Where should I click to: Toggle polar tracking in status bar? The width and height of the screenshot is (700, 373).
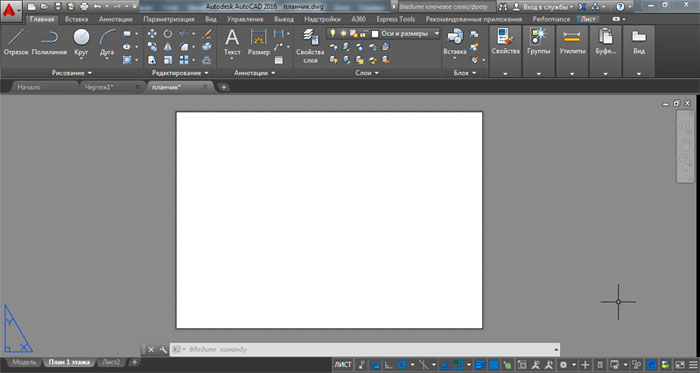[402, 365]
